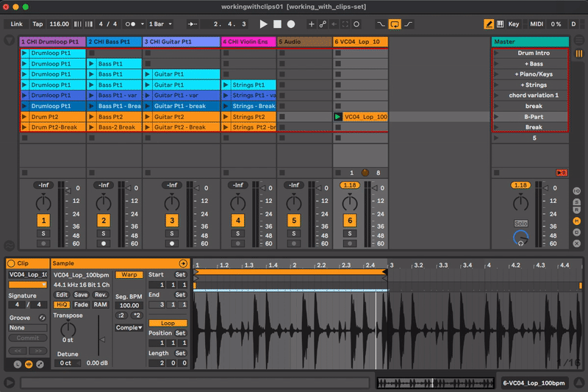Open the Complex warp mode dropdown
The height and width of the screenshot is (392, 588).
tap(129, 327)
